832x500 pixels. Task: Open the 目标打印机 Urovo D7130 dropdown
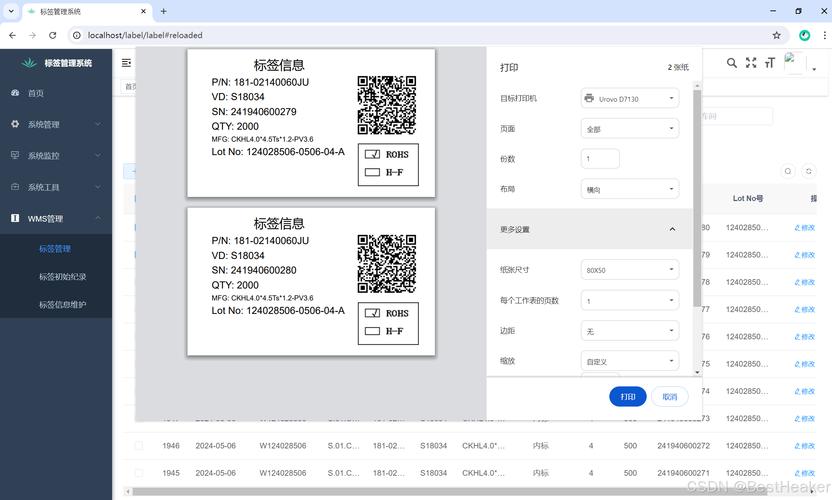click(x=630, y=98)
